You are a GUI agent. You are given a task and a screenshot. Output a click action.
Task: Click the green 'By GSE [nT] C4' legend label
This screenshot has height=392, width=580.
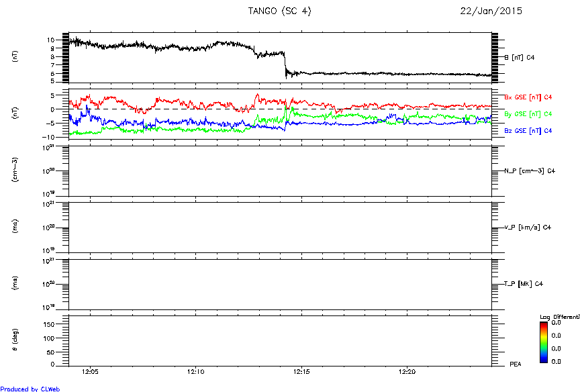pyautogui.click(x=528, y=114)
